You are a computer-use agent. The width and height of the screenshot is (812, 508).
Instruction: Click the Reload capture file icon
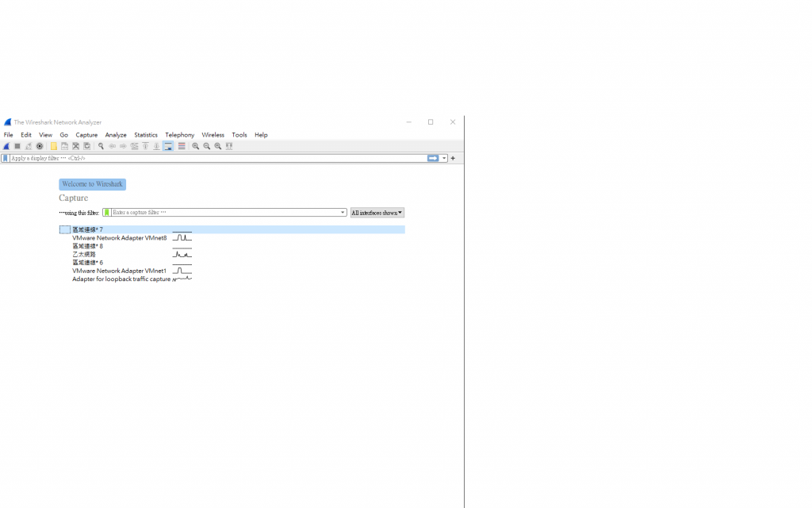(x=87, y=147)
